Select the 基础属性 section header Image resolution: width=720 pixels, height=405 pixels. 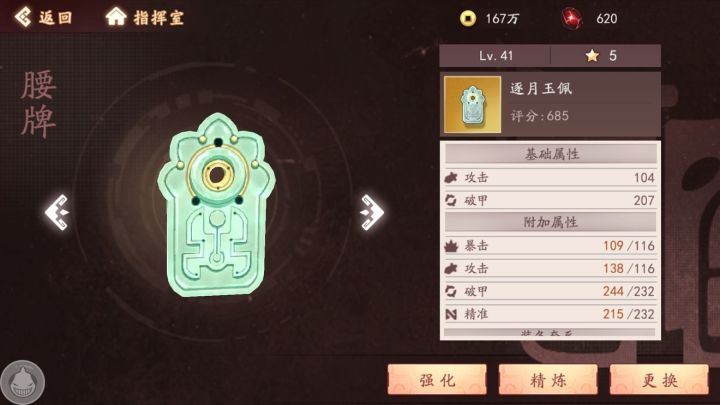(x=551, y=154)
